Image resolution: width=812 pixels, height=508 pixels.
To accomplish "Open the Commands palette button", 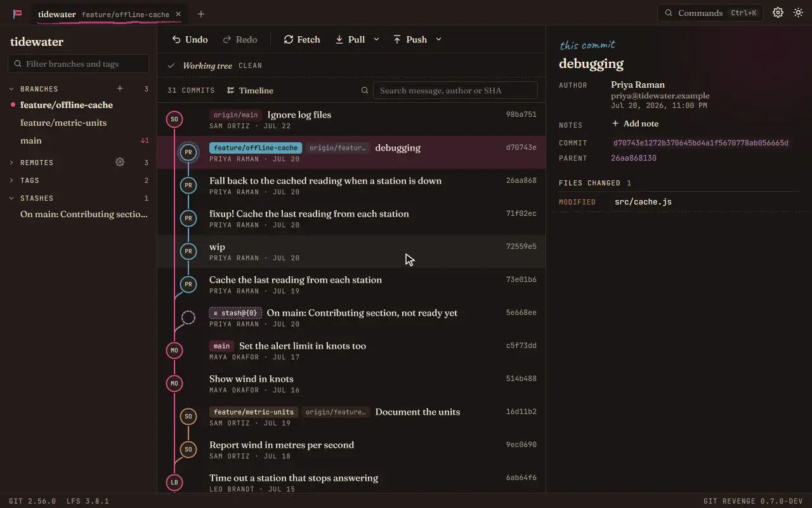I will tap(710, 13).
